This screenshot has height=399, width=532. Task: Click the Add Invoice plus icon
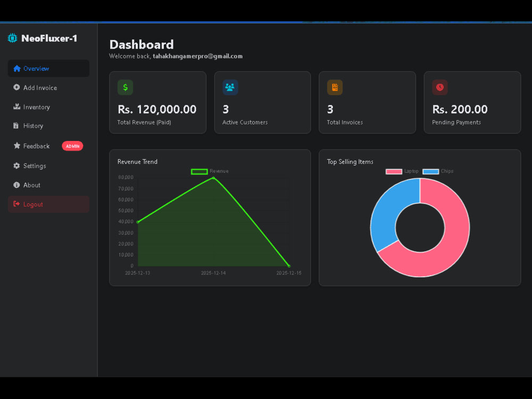tap(16, 87)
